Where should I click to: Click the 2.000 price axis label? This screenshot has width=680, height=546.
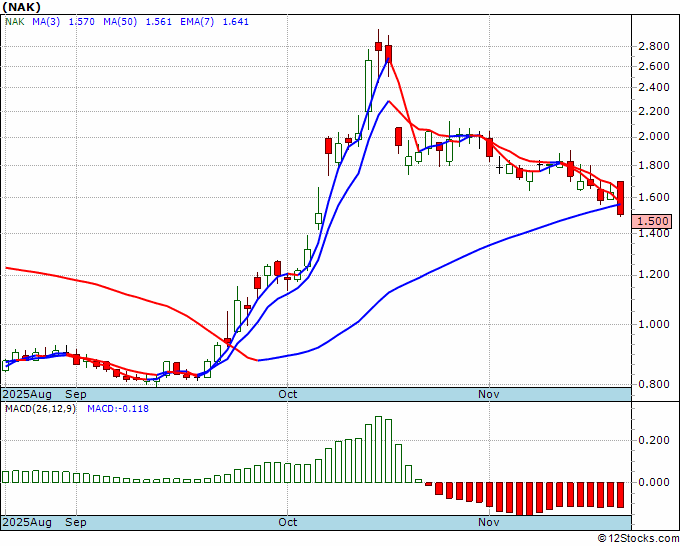(x=654, y=137)
